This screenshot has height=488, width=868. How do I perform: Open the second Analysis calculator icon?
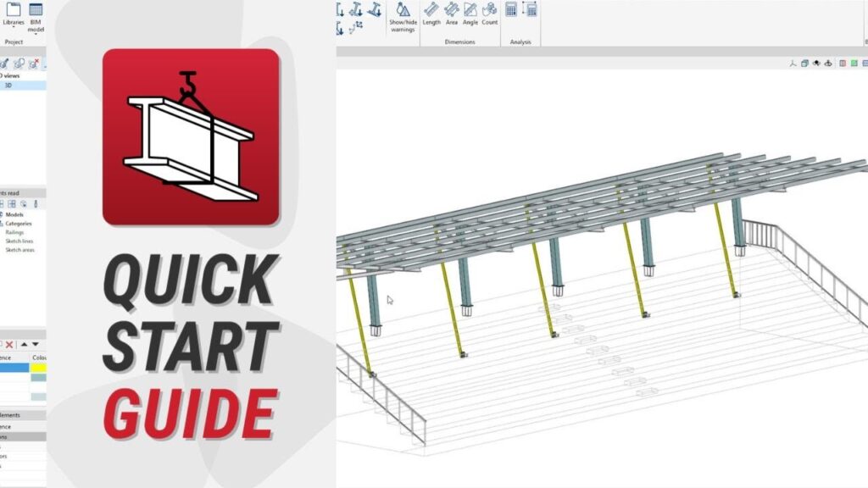pos(531,10)
